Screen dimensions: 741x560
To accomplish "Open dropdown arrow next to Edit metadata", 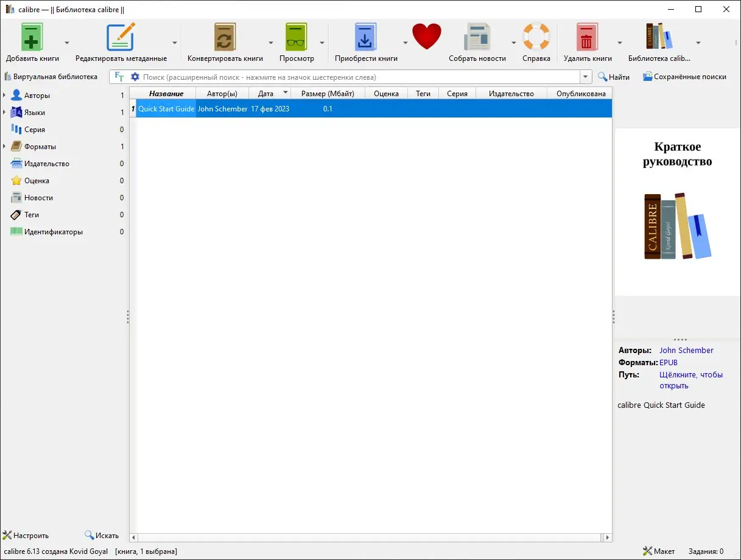I will 175,43.
